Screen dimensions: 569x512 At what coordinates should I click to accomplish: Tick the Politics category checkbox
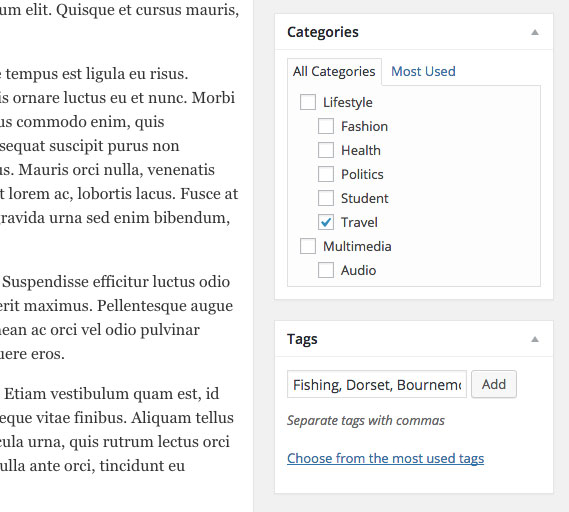point(326,174)
